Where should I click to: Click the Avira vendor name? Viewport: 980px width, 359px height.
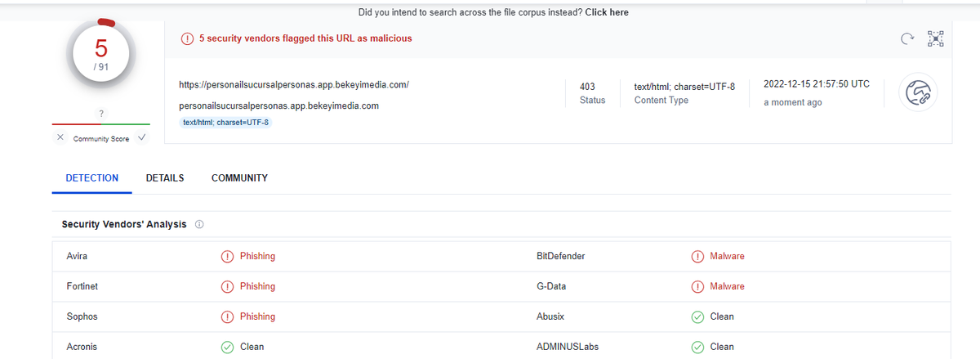(77, 256)
